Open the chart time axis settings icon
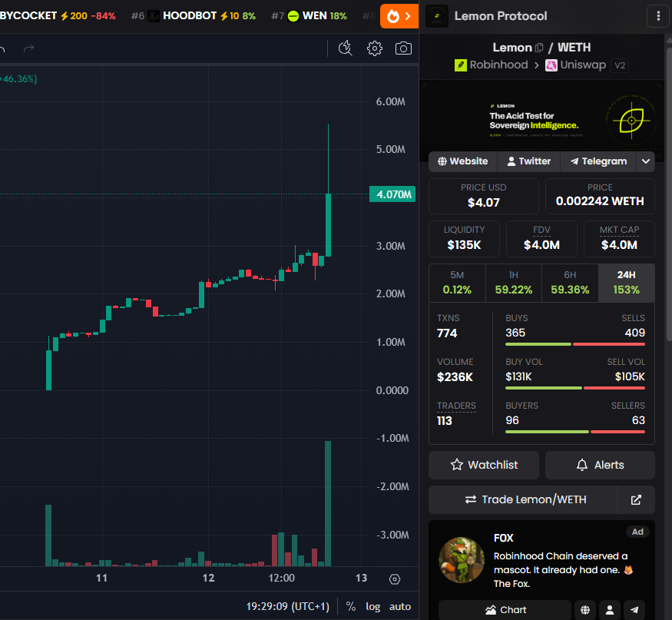672x620 pixels. tap(395, 580)
